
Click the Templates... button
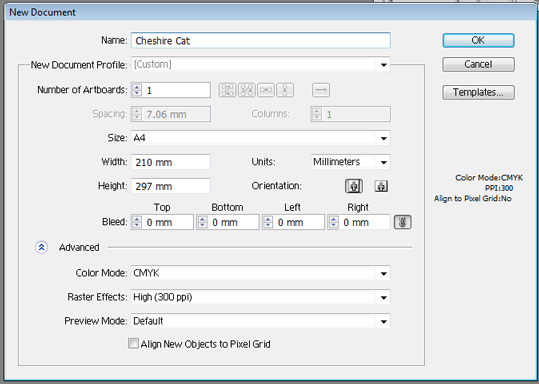point(478,92)
